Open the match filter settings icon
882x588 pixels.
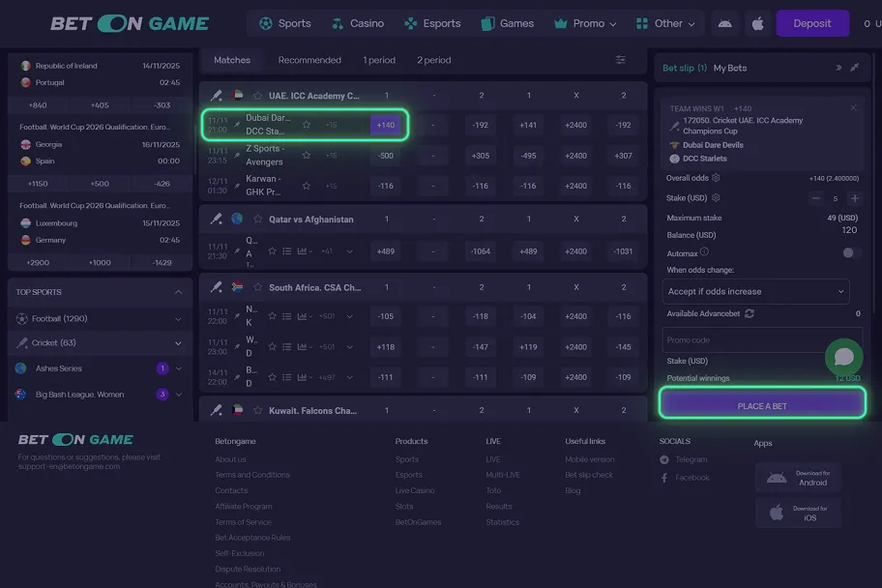pos(621,60)
